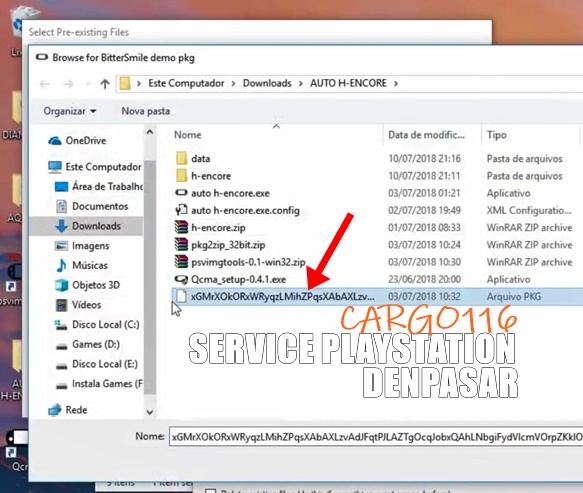Expand chevron after AUTO H-ENCORE breadcrumb
The image size is (583, 493).
396,84
